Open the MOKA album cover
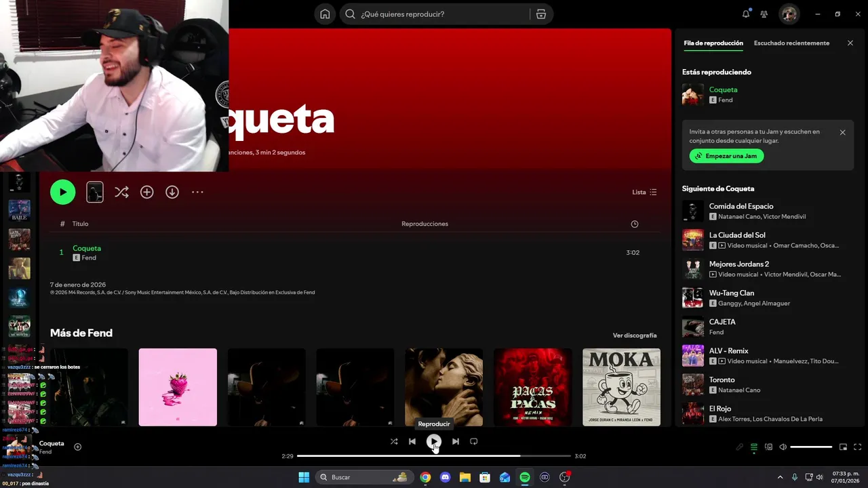 point(621,387)
